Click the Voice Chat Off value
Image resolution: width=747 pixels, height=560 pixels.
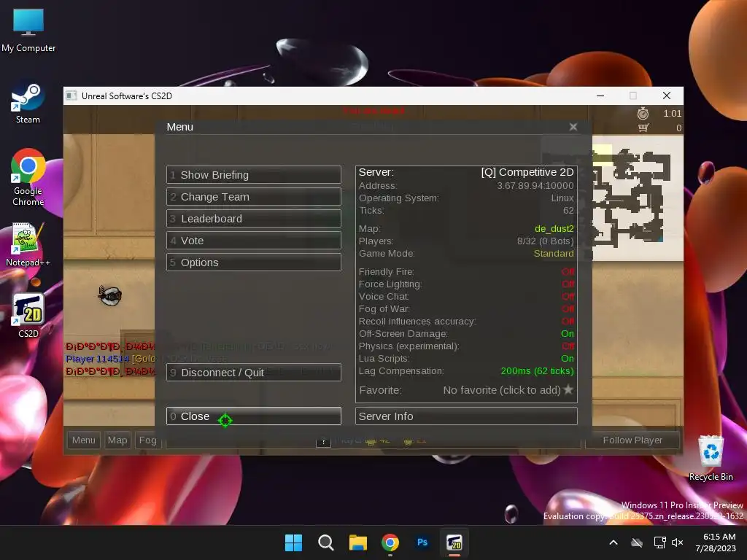pyautogui.click(x=568, y=297)
